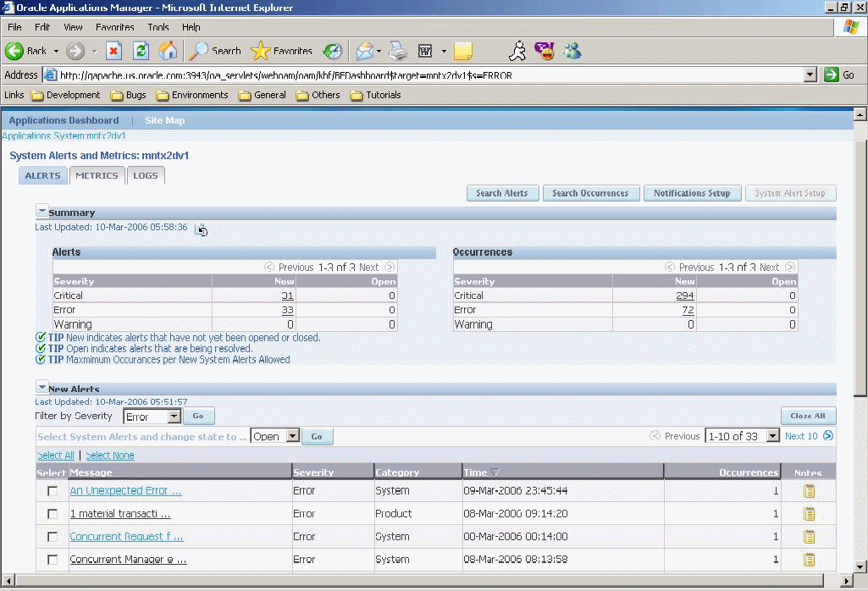The image size is (868, 591).
Task: Check the box for 1 material transacti alert
Action: (x=53, y=514)
